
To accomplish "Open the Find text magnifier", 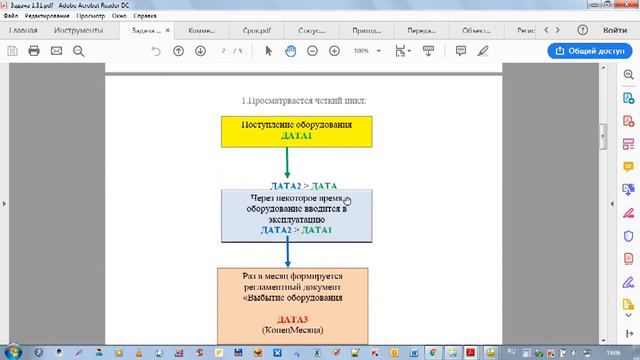I will tap(78, 51).
